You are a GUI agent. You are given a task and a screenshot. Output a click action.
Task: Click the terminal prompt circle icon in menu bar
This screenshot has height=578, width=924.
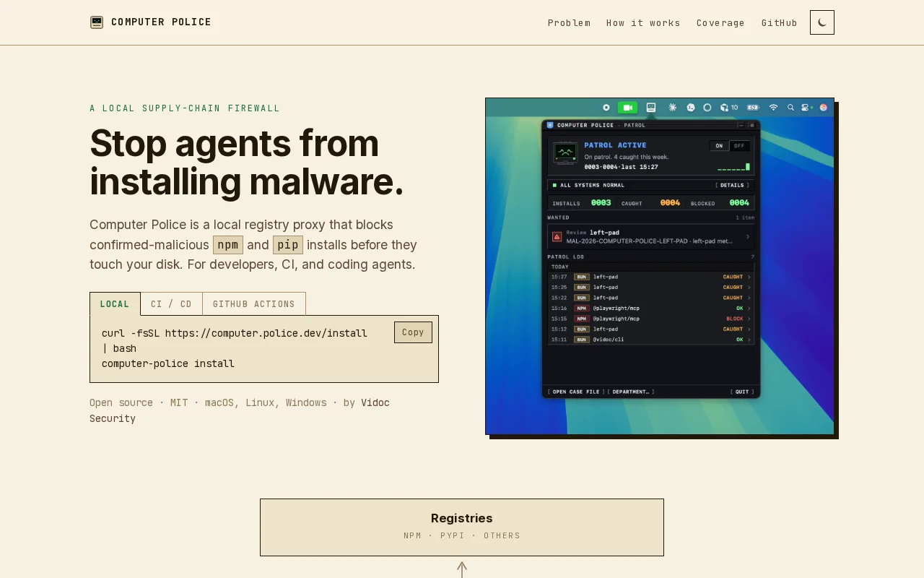(x=691, y=108)
